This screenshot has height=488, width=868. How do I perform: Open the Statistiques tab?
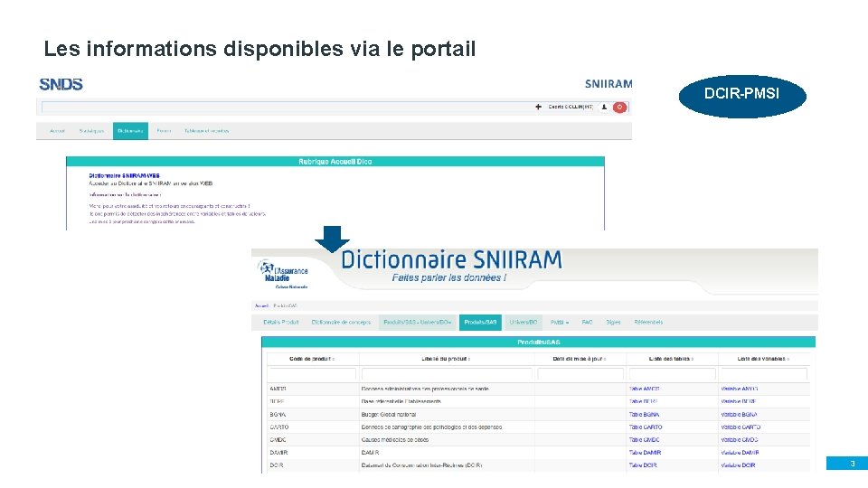91,131
